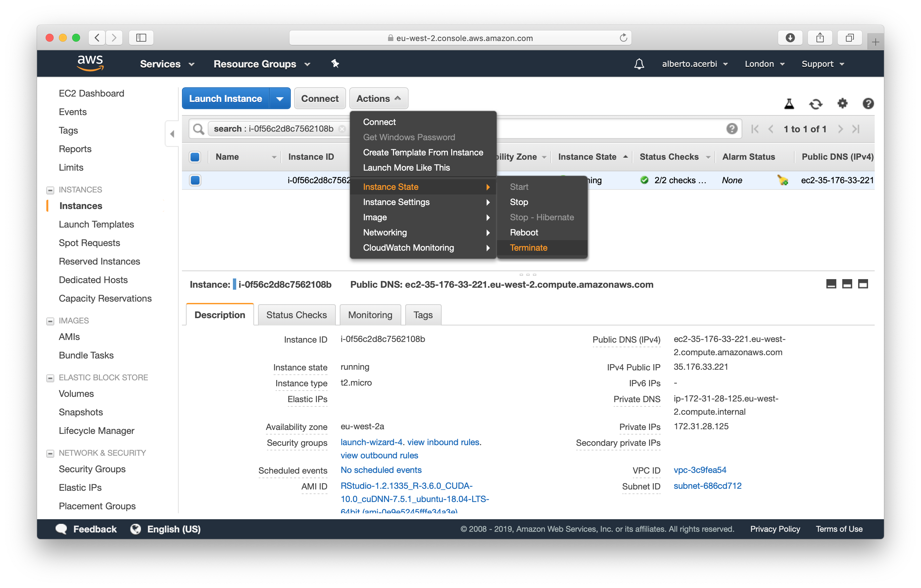Sort by Instance State column header

tap(592, 157)
